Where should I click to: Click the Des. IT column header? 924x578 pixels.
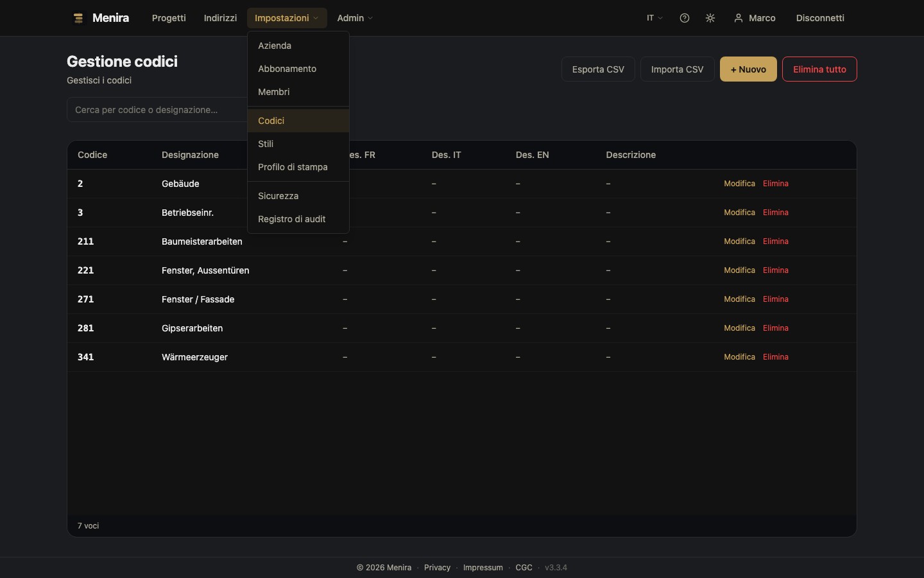coord(447,155)
